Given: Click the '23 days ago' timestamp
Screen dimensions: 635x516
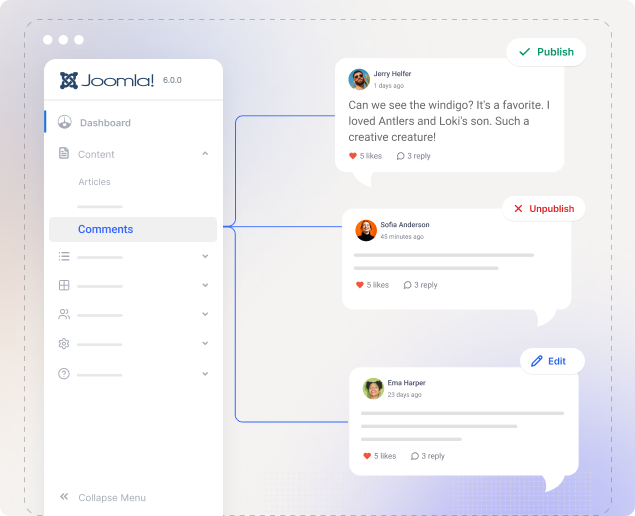Looking at the screenshot, I should click(x=404, y=394).
